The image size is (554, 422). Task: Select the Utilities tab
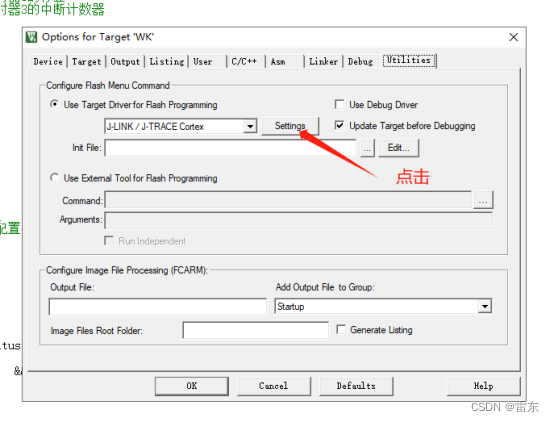tap(409, 60)
